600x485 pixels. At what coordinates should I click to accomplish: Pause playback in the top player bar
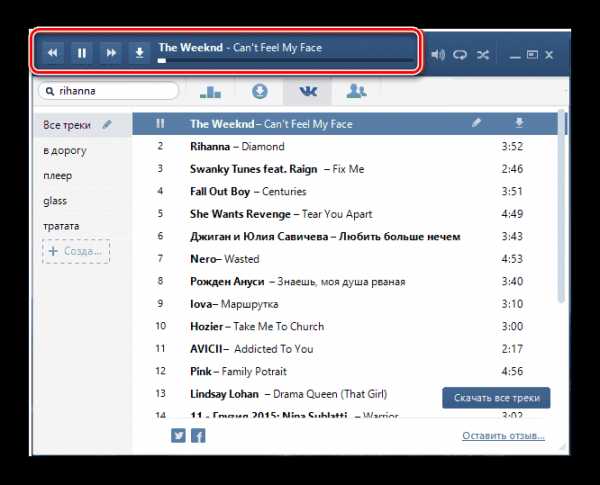coord(82,53)
